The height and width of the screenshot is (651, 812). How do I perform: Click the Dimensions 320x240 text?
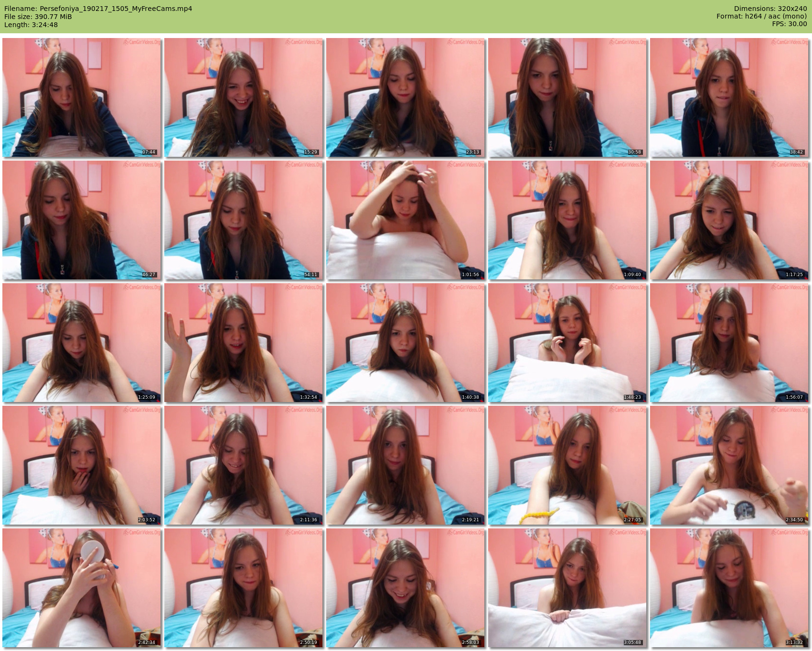click(x=770, y=9)
